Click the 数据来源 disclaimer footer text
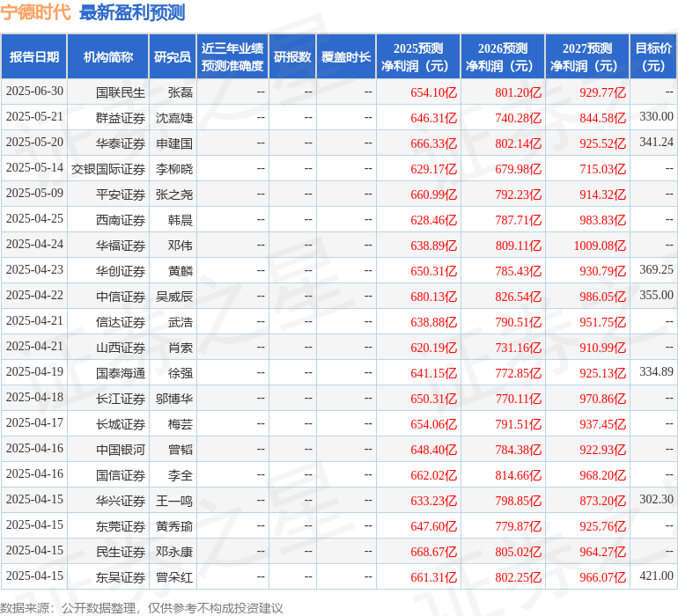The width and height of the screenshot is (678, 616). pos(142,608)
